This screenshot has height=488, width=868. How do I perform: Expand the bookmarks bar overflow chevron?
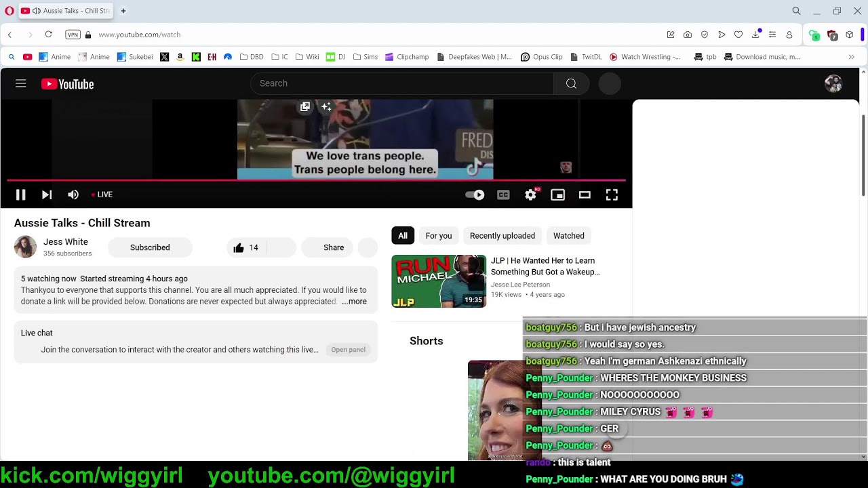851,57
